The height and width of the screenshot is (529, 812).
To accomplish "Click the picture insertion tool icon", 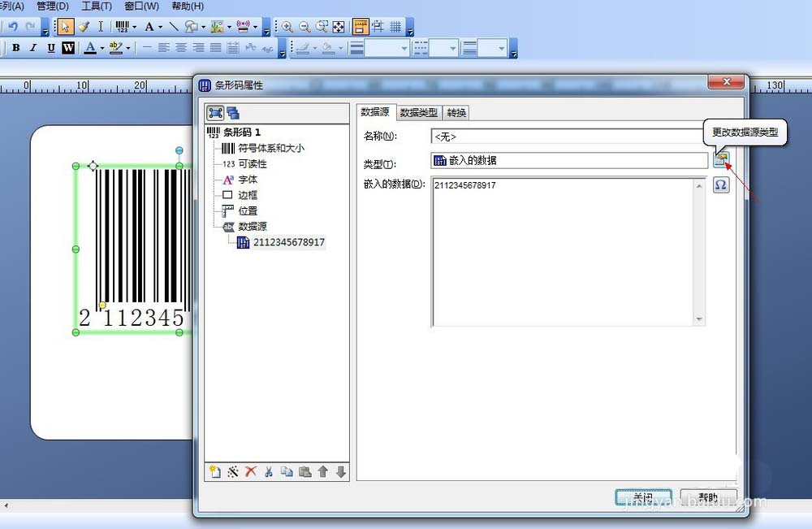I will pyautogui.click(x=217, y=27).
